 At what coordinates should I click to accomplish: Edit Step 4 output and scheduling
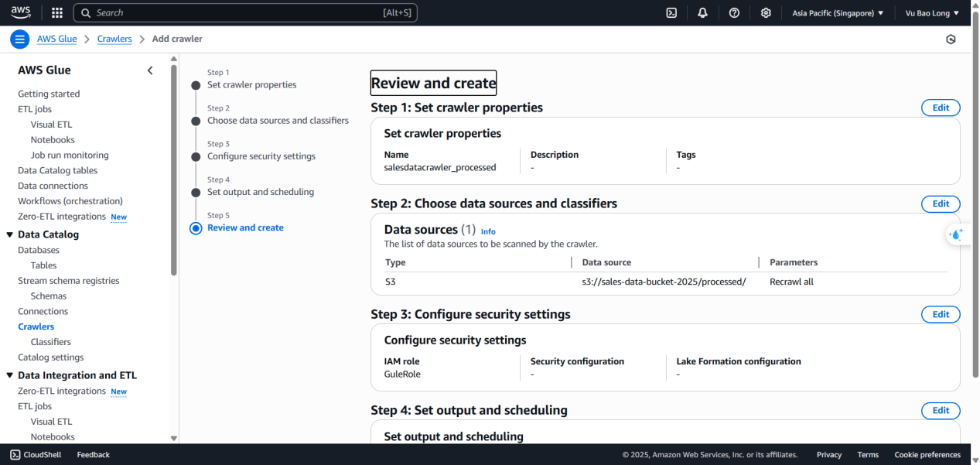coord(941,410)
